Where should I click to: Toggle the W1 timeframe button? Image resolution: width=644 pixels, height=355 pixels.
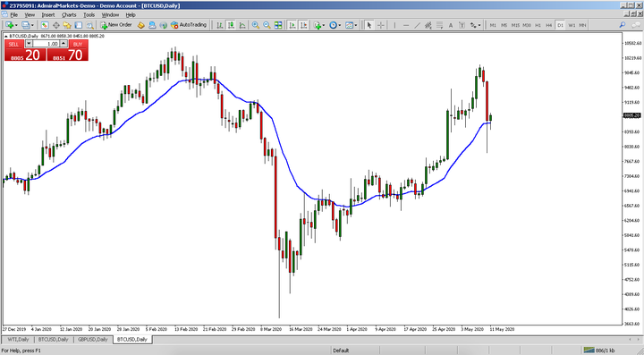click(x=572, y=25)
